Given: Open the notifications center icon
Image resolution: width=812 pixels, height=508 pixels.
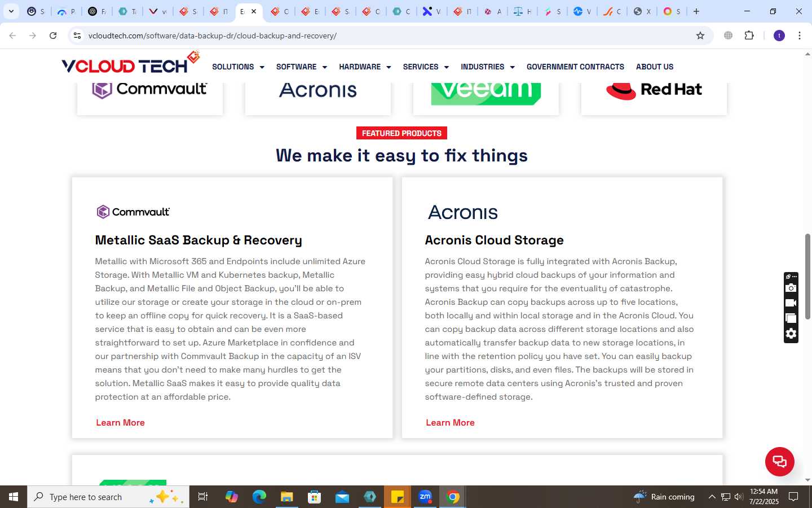Looking at the screenshot, I should [x=793, y=497].
